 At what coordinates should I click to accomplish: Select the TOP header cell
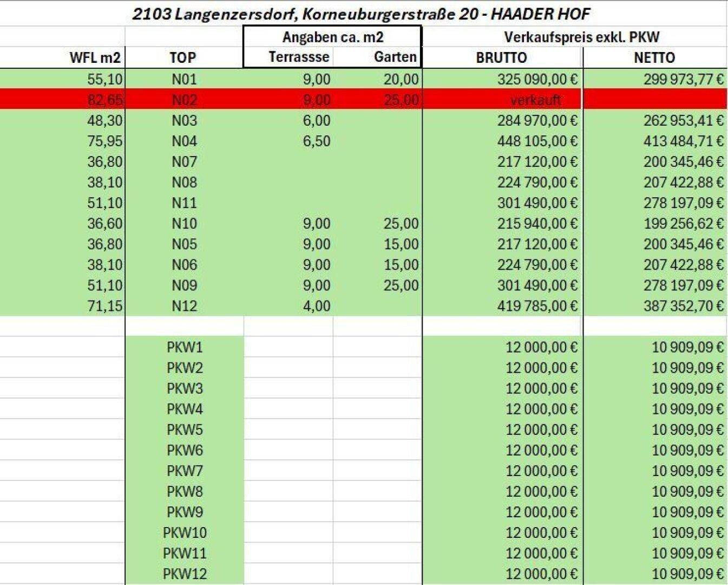pyautogui.click(x=183, y=57)
